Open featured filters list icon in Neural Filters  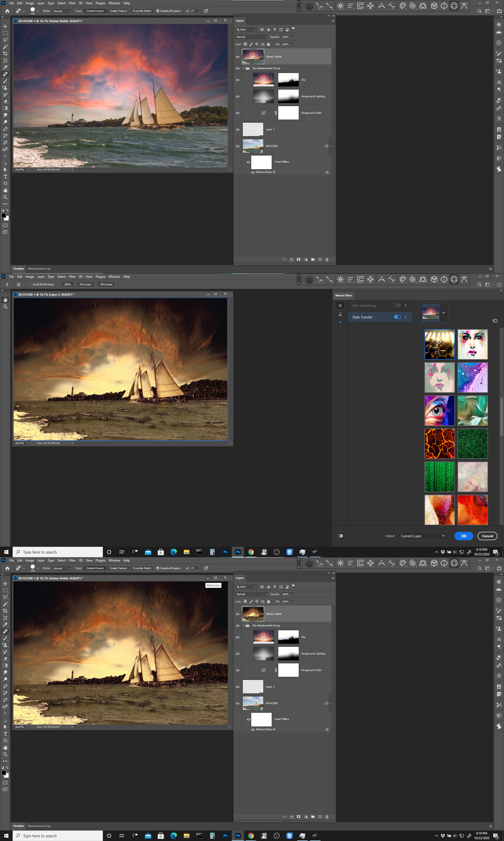[x=340, y=305]
